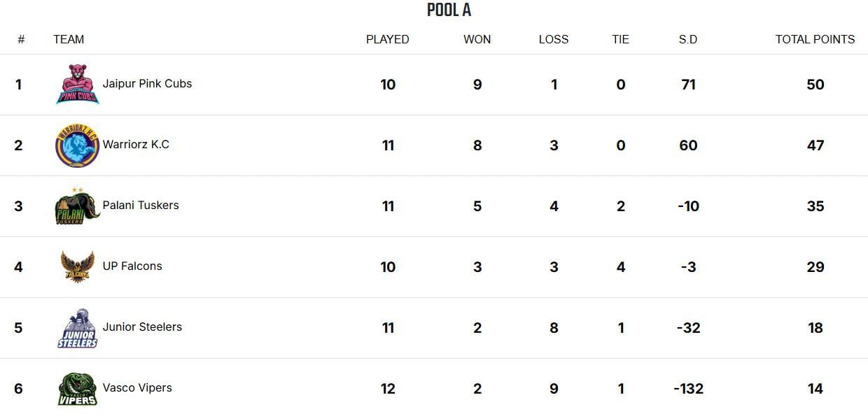This screenshot has height=416, width=868.
Task: Click the Jaipur Pink Cubs team logo
Action: coord(77,85)
